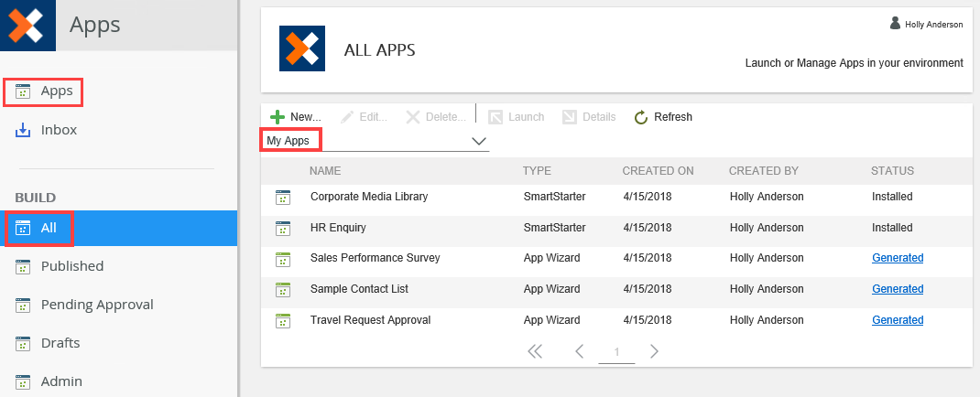980x397 pixels.
Task: Click the Inbox download icon in sidebar
Action: point(24,131)
